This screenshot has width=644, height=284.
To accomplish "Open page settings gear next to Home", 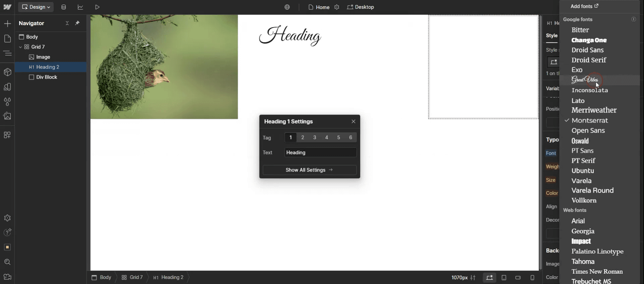I will pyautogui.click(x=337, y=7).
